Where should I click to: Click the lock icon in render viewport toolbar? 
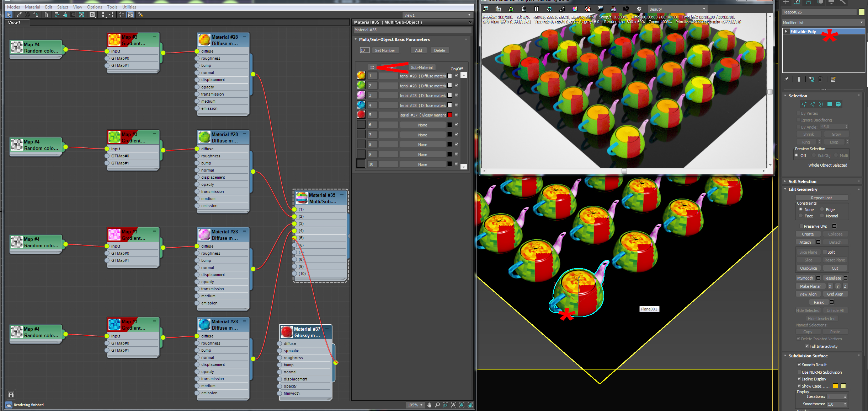(523, 9)
